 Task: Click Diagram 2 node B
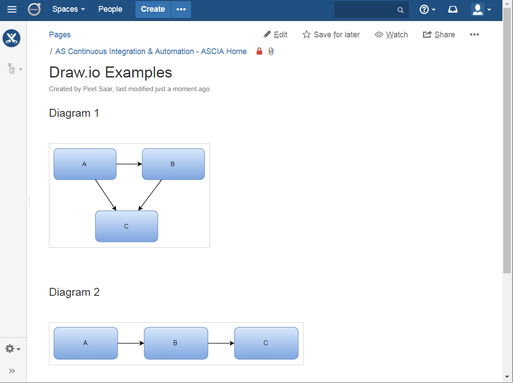(x=176, y=343)
